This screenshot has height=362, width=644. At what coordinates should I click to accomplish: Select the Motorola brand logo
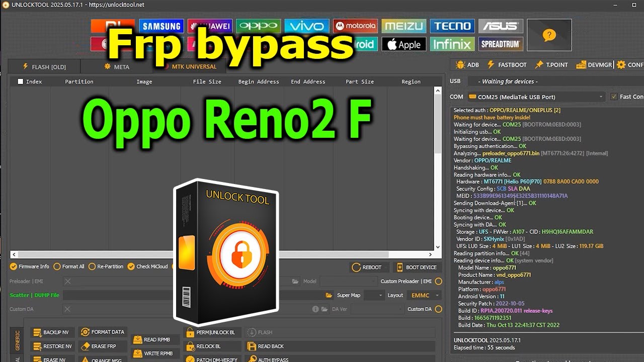[355, 26]
